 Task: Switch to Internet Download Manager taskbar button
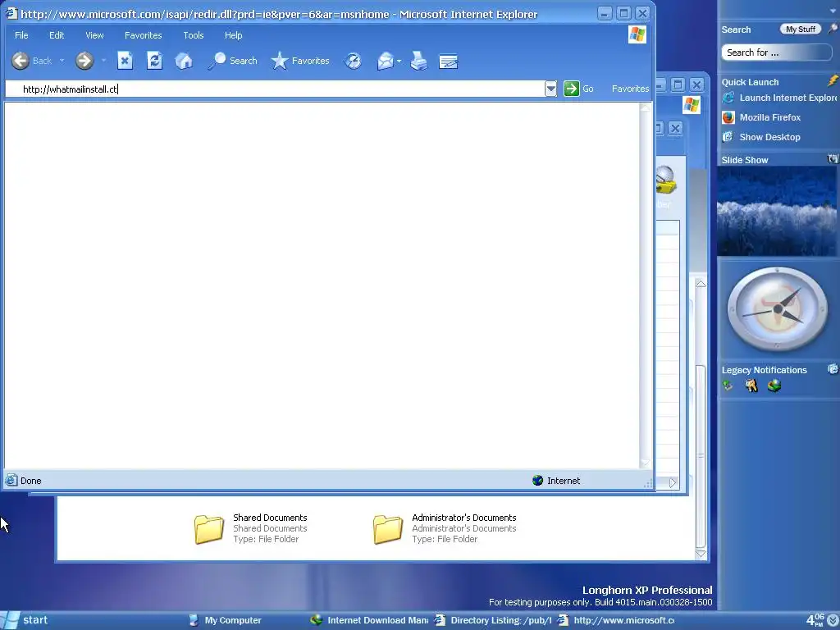pyautogui.click(x=369, y=620)
